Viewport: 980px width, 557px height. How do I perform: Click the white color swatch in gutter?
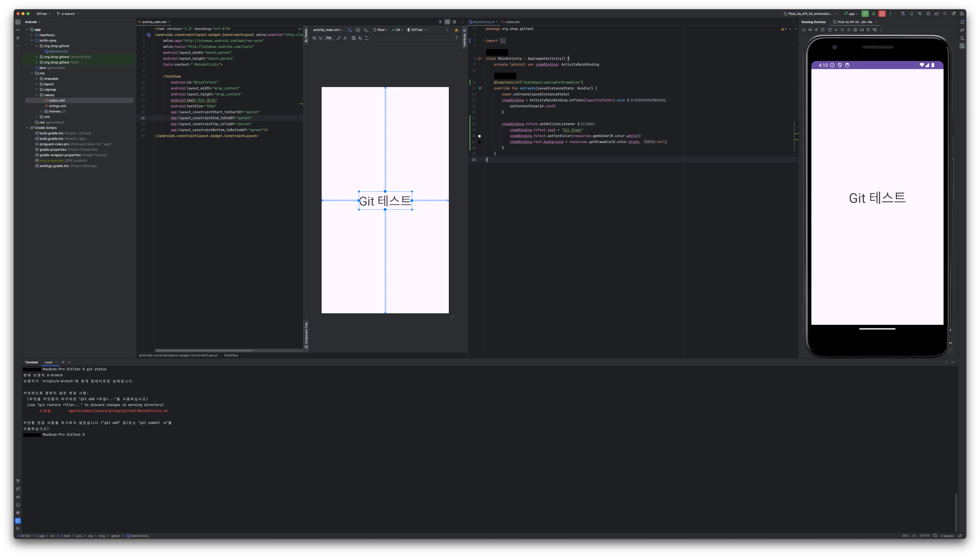[x=480, y=136]
